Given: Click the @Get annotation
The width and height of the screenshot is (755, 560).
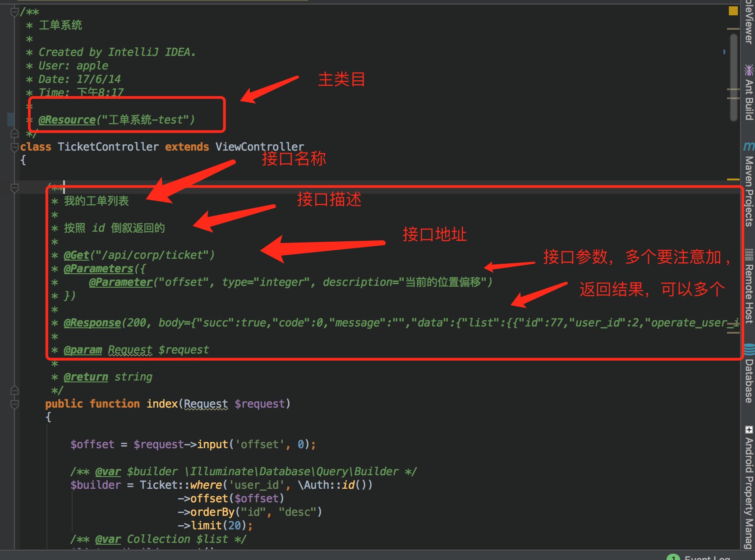Looking at the screenshot, I should coord(77,255).
